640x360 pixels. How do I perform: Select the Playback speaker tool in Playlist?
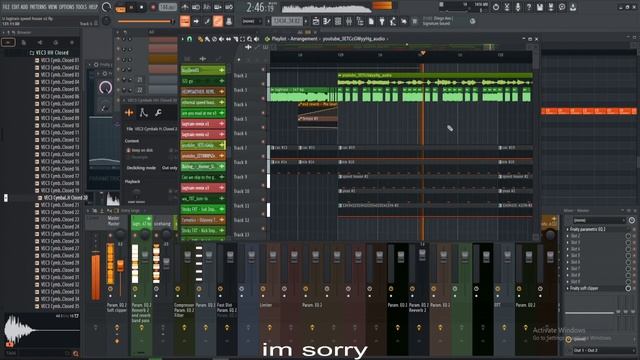pos(257,39)
